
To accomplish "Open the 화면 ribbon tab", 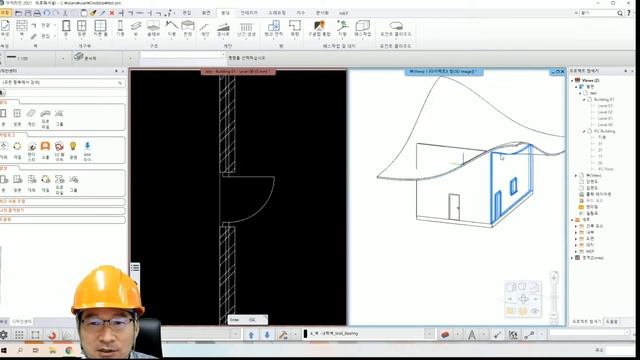I will click(206, 13).
